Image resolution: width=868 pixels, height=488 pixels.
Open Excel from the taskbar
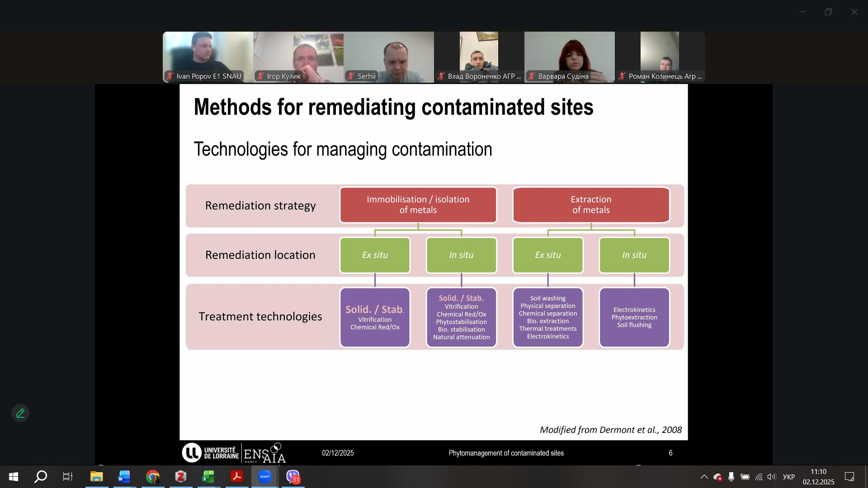point(208,477)
